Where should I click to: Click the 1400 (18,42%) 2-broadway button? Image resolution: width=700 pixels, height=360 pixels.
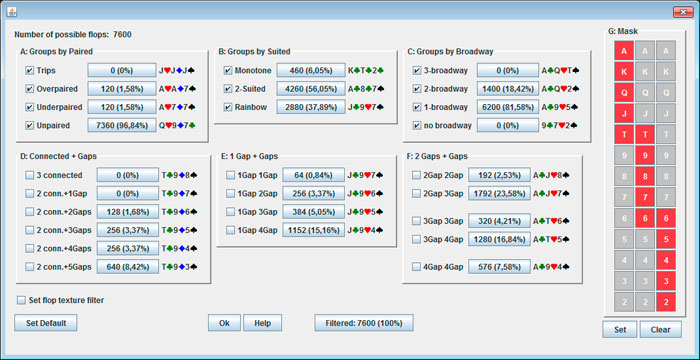click(508, 89)
